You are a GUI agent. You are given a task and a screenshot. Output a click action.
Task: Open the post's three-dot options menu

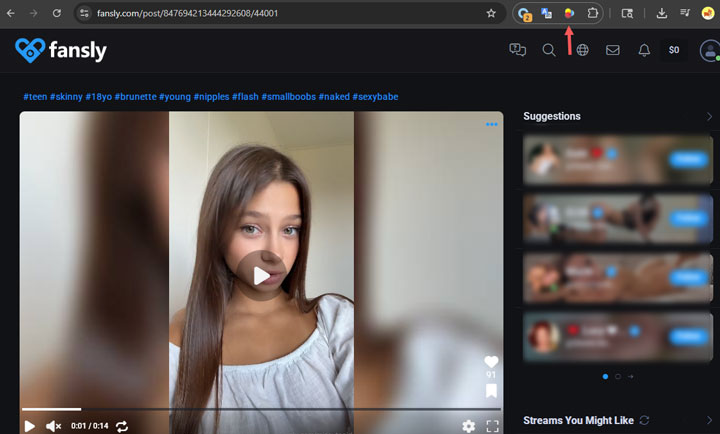491,124
